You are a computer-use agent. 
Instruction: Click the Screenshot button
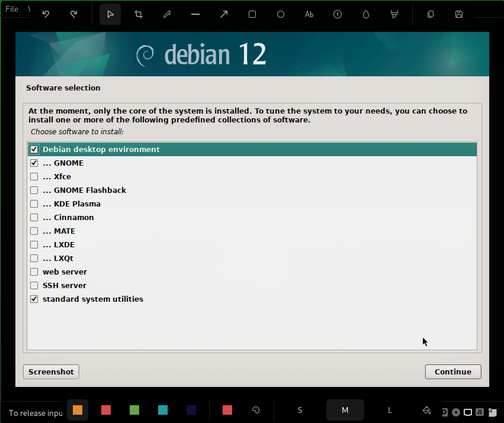tap(50, 372)
